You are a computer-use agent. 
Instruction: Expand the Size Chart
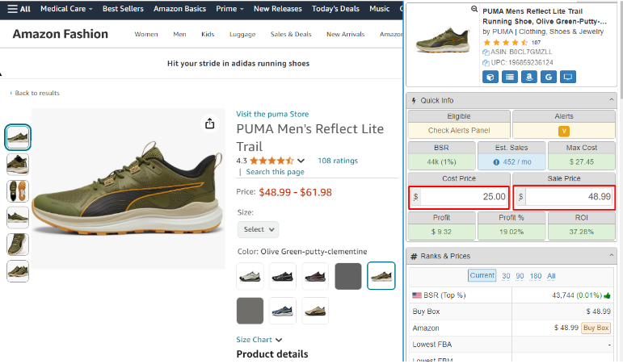259,340
